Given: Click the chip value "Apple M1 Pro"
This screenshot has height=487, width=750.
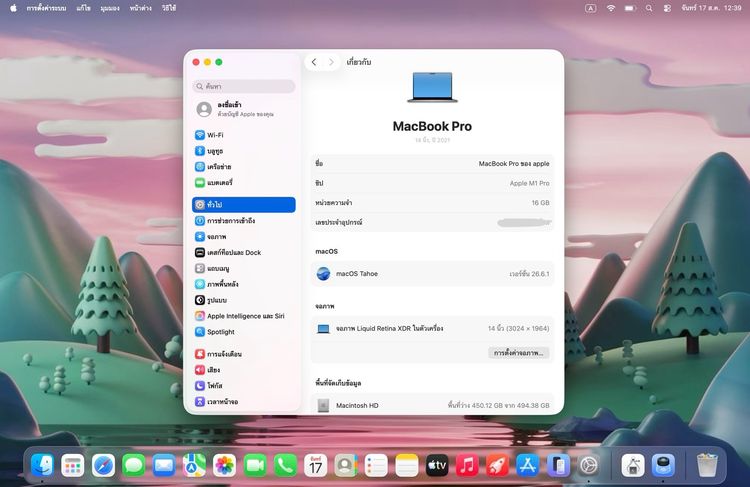Looking at the screenshot, I should coord(529,183).
